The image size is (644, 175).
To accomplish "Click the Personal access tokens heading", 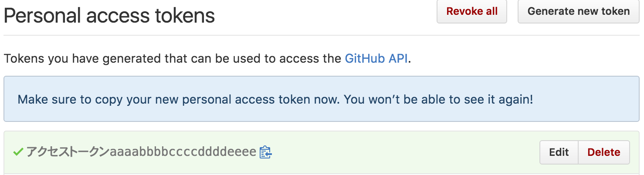I will click(109, 16).
